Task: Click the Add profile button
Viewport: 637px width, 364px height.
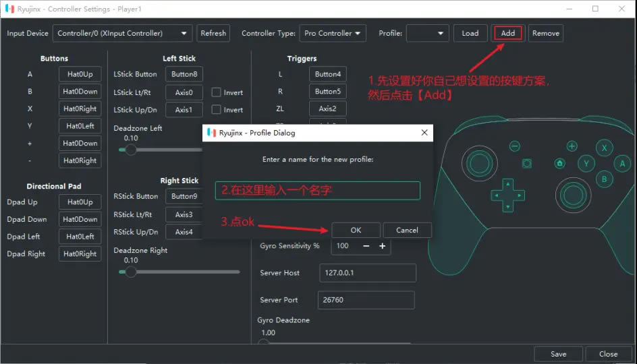Action: point(508,33)
